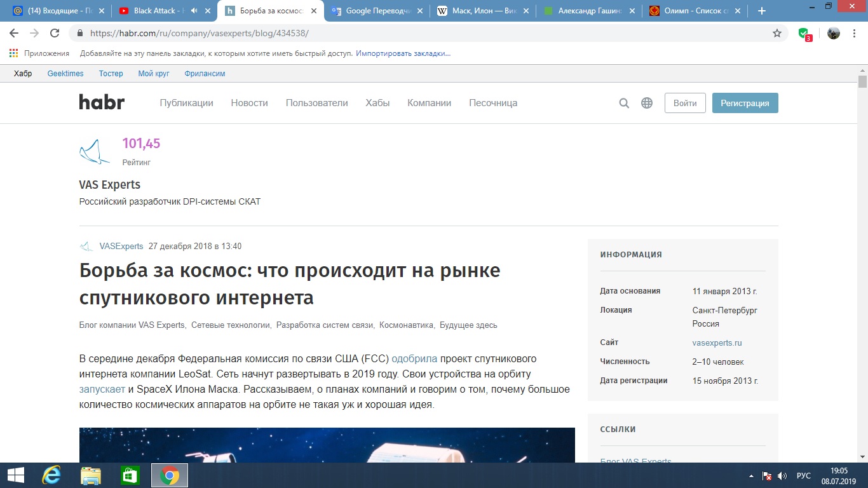
Task: Show hidden tray icons arrow
Action: point(752,475)
